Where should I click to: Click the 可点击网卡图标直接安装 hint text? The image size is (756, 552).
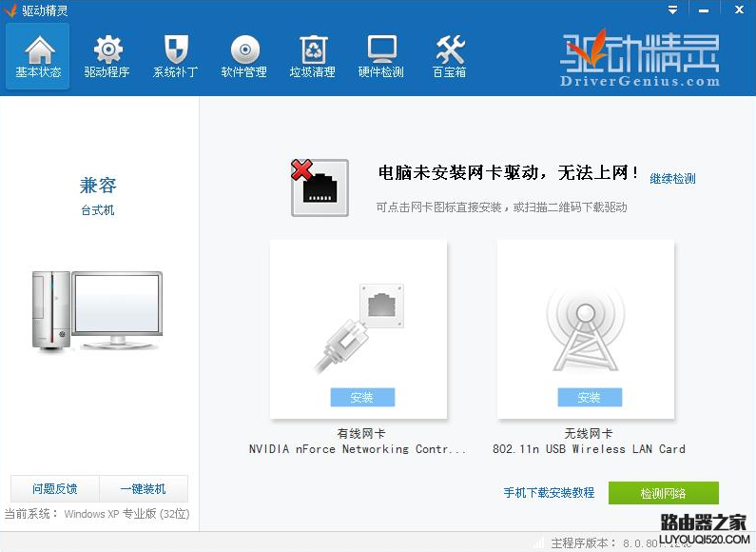(501, 207)
